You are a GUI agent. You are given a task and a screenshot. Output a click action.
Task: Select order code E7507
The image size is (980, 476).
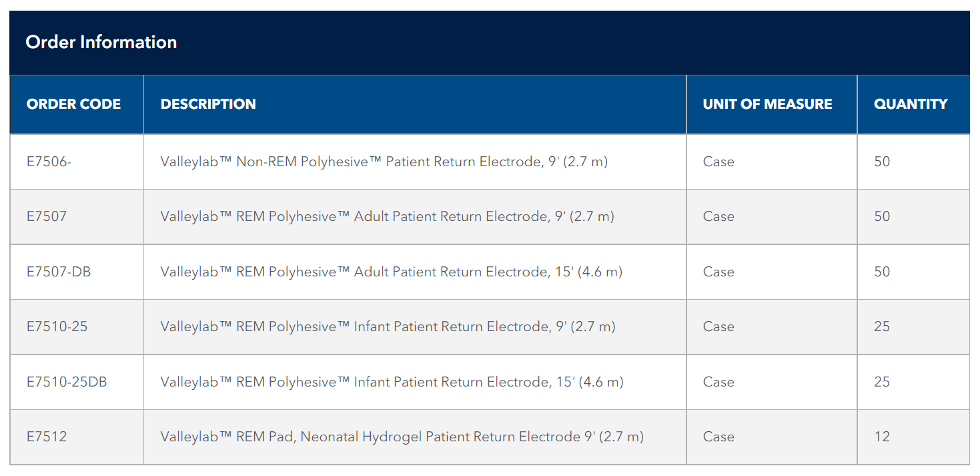coord(47,216)
